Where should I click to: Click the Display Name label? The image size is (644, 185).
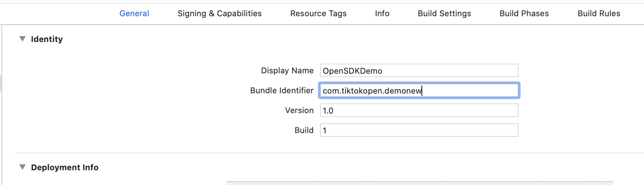pyautogui.click(x=287, y=71)
